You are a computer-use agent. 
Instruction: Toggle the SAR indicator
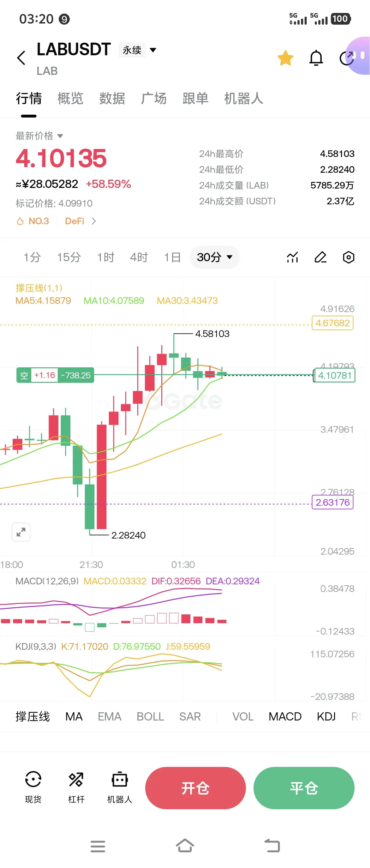pyautogui.click(x=190, y=716)
